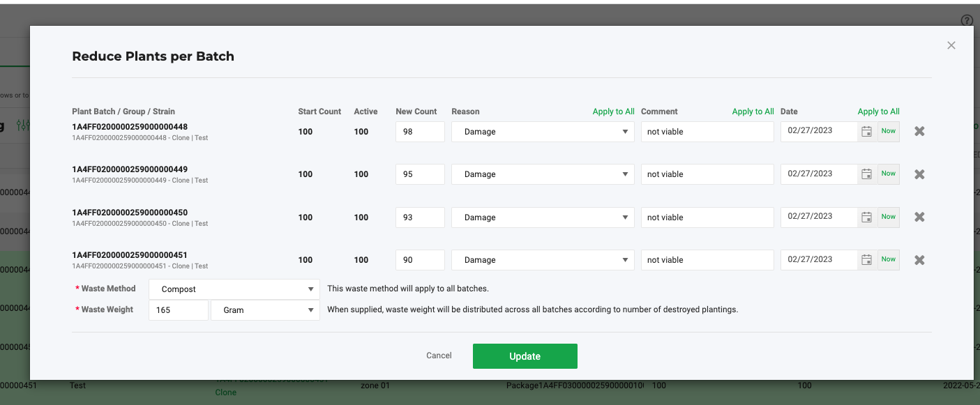Open calendar picker for batch ending 450
This screenshot has height=405, width=980.
point(867,217)
